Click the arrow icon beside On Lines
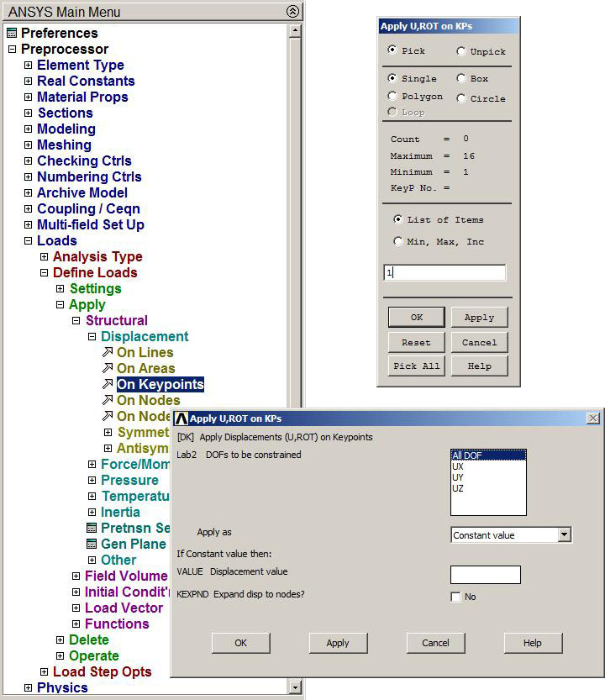605x700 pixels. pyautogui.click(x=107, y=353)
